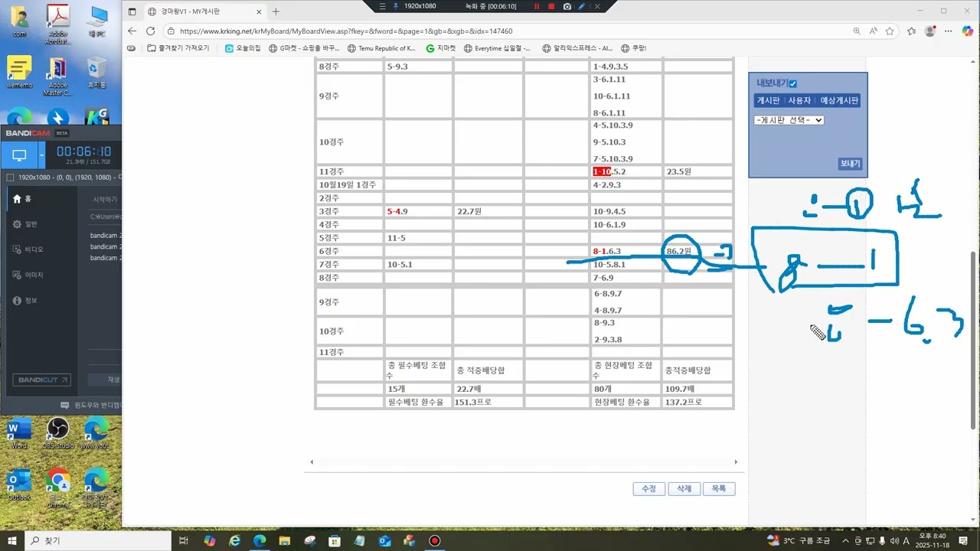
Task: Pause recording in Bandicam top bar
Action: coord(537,6)
